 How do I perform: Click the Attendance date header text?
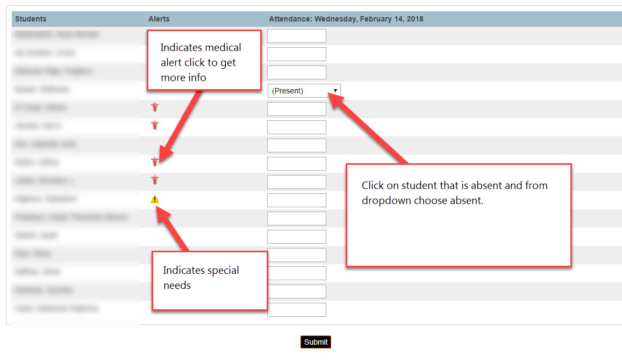click(x=346, y=19)
